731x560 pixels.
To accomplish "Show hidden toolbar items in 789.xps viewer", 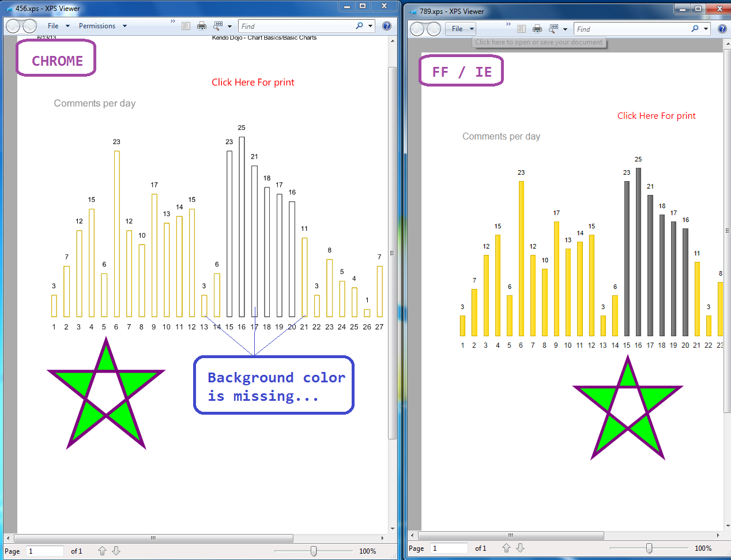I will (508, 24).
